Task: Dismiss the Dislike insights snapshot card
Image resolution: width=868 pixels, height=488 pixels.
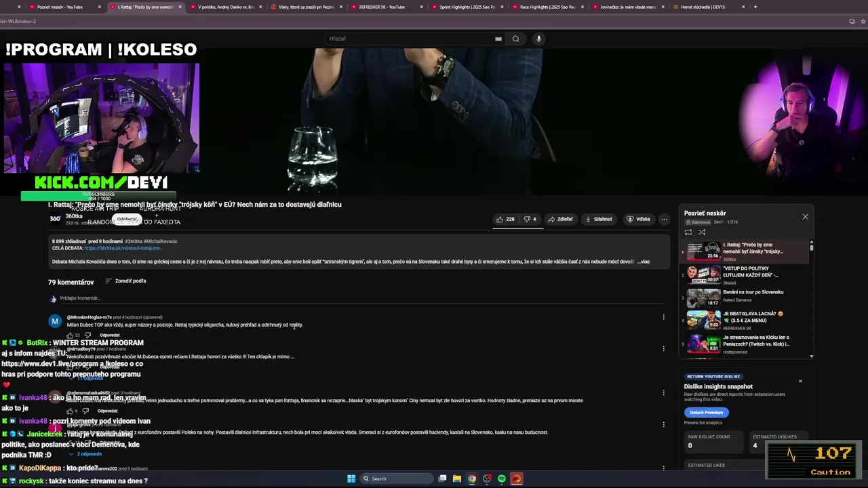Action: click(800, 382)
